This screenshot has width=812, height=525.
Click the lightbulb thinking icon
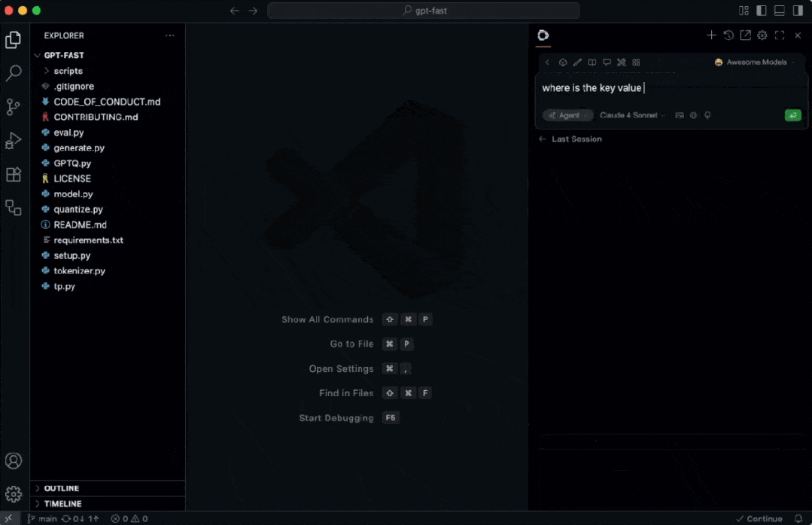(x=707, y=115)
